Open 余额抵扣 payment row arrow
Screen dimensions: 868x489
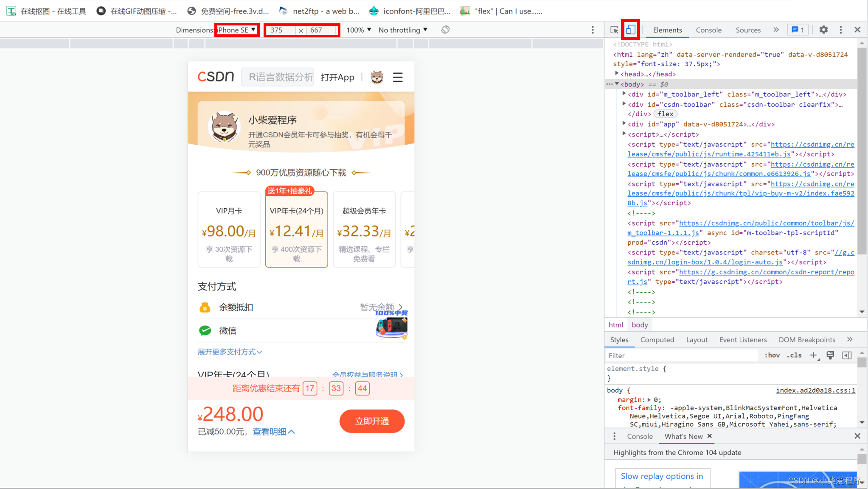(400, 307)
